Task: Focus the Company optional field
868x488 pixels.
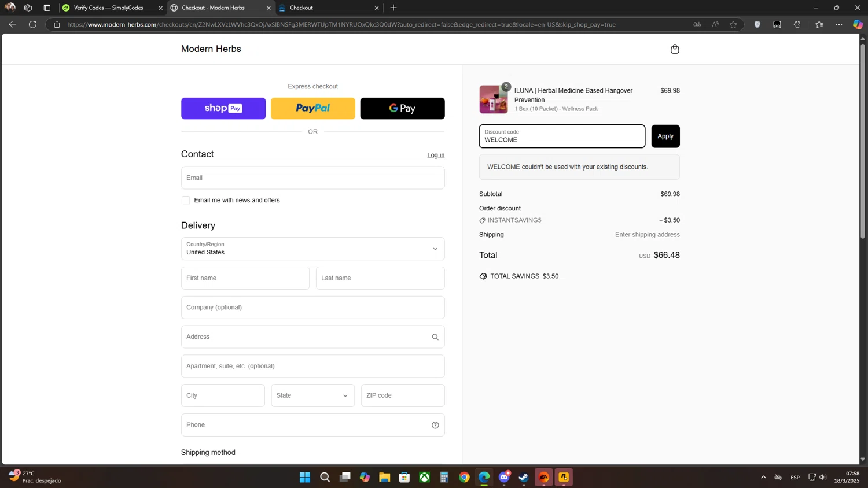Action: click(x=312, y=308)
